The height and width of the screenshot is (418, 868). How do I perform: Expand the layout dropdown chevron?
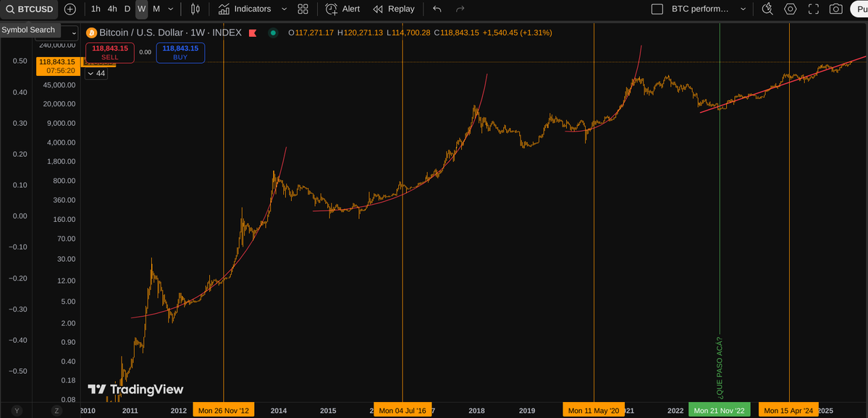[x=743, y=9]
